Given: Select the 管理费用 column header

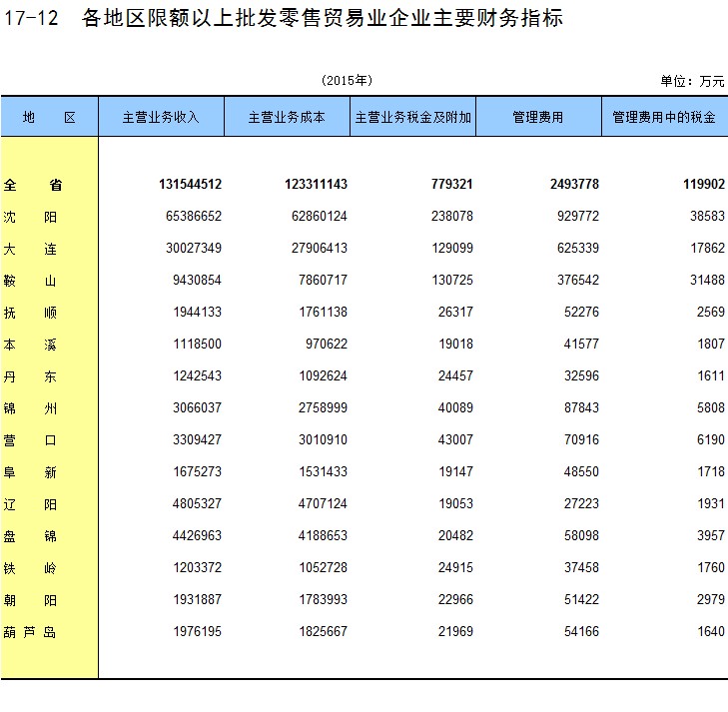Looking at the screenshot, I should coord(537,117).
